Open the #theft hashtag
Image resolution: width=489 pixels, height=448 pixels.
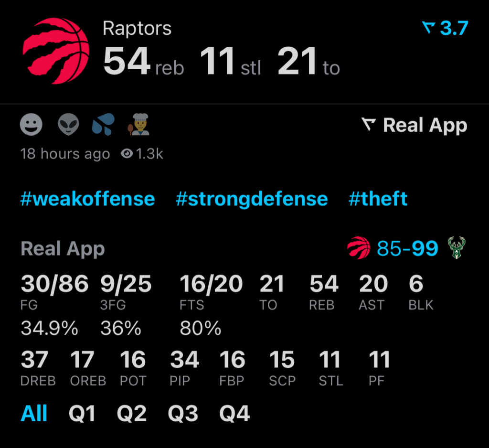pos(378,199)
